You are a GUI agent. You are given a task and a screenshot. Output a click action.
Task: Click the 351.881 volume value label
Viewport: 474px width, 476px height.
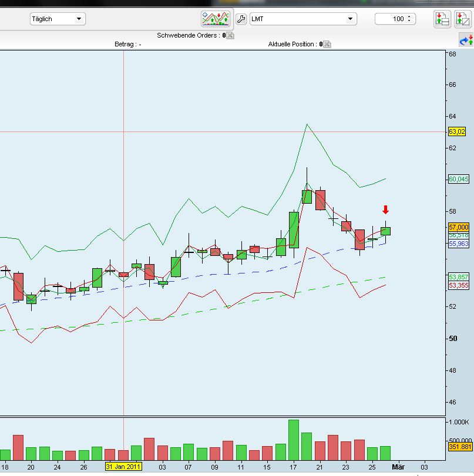[x=459, y=447]
